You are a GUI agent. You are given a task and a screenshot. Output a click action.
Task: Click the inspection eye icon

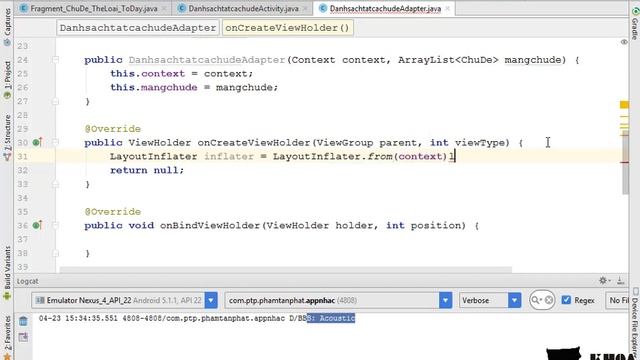pos(624,42)
